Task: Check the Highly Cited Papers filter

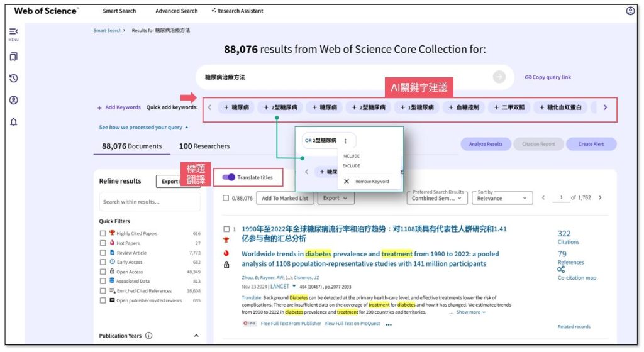Action: point(103,233)
